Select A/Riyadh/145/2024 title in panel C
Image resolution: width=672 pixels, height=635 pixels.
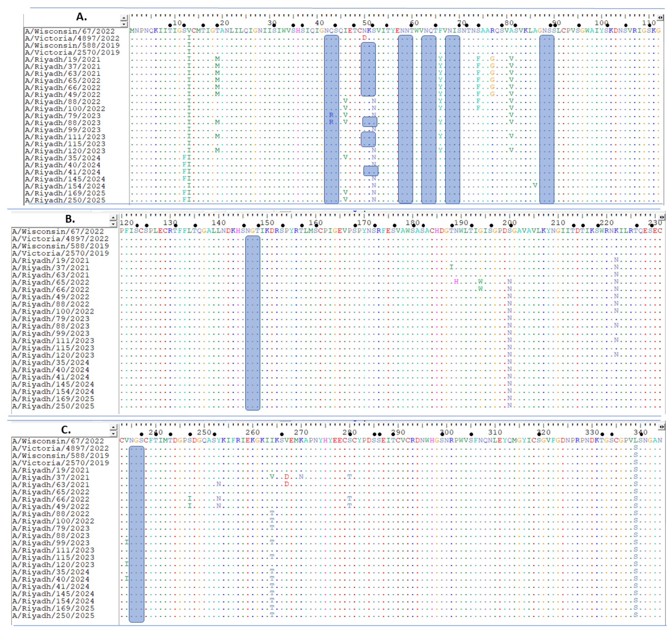pos(53,594)
